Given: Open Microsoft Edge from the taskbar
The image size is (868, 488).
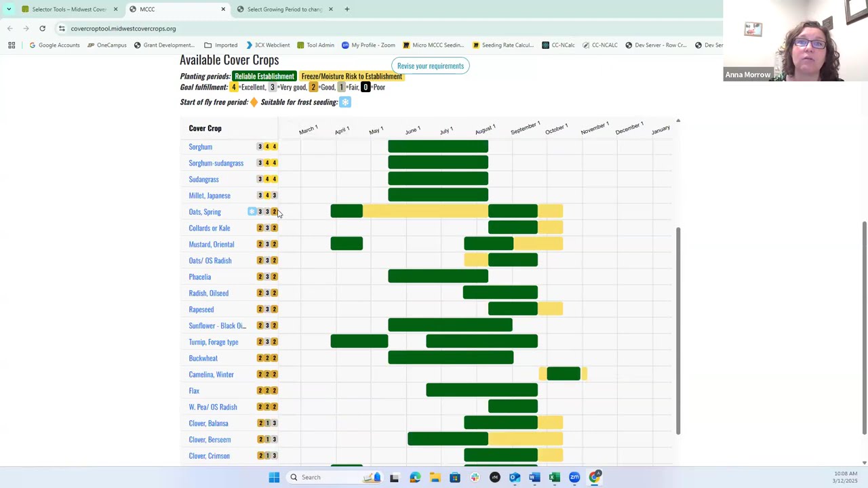Looking at the screenshot, I should [x=415, y=477].
